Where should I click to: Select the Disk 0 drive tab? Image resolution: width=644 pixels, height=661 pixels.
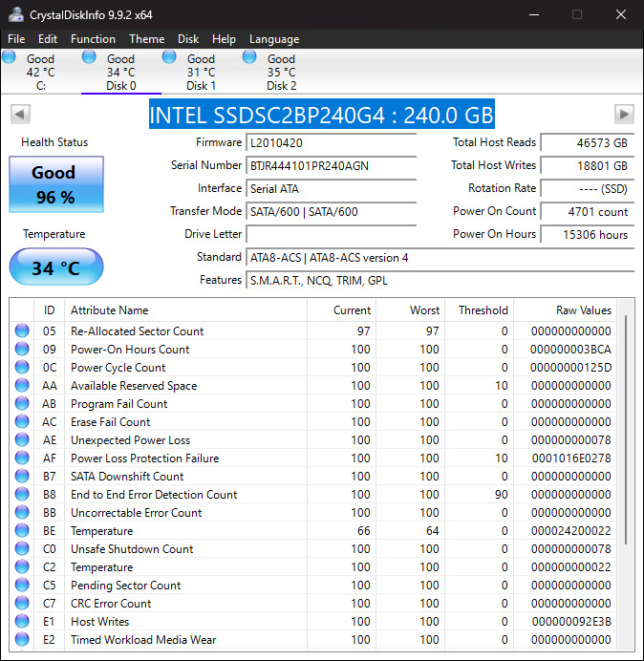[121, 72]
